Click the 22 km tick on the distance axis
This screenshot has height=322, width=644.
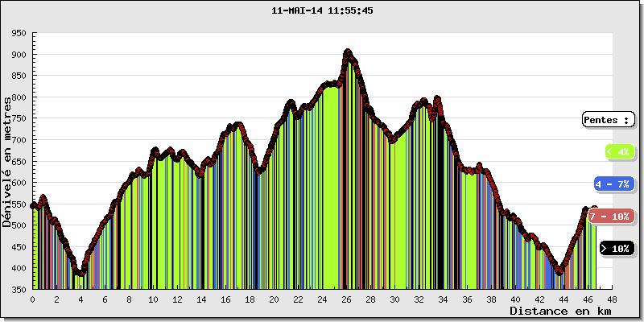click(298, 299)
